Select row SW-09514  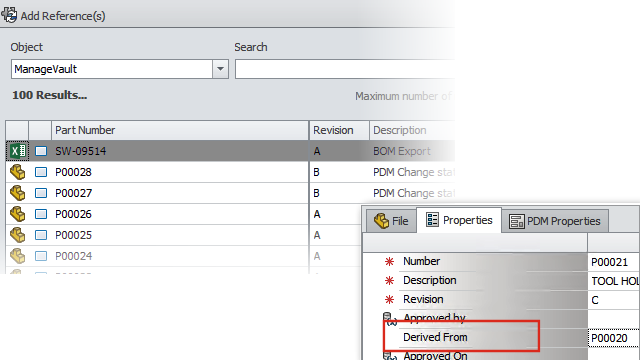coord(230,151)
